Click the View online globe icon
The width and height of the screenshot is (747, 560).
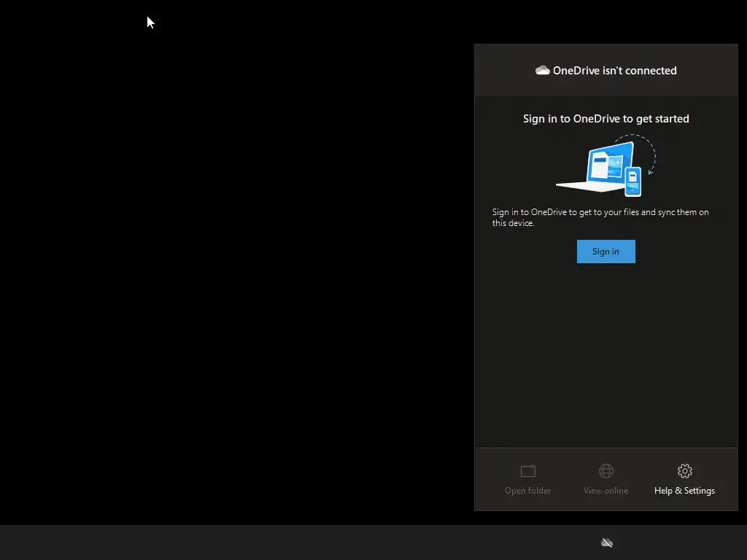pos(606,471)
